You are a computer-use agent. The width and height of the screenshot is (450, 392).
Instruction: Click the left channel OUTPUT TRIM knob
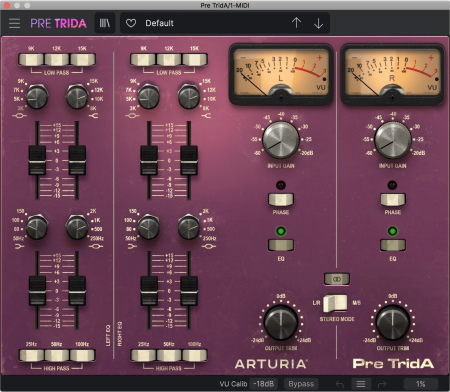(281, 322)
